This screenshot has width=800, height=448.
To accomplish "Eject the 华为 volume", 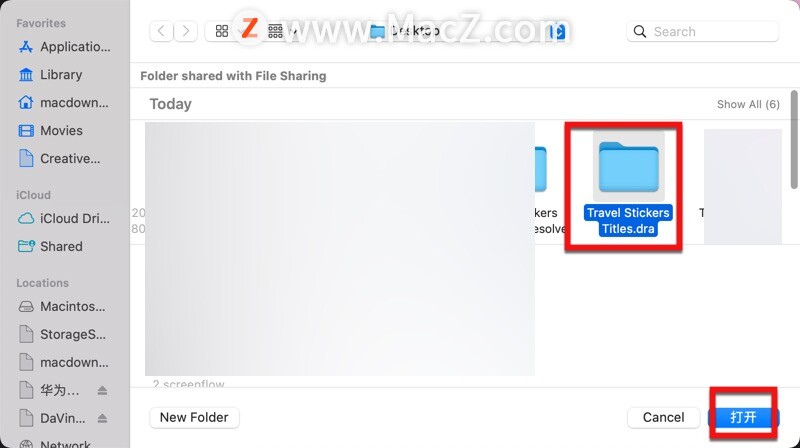I will point(102,390).
